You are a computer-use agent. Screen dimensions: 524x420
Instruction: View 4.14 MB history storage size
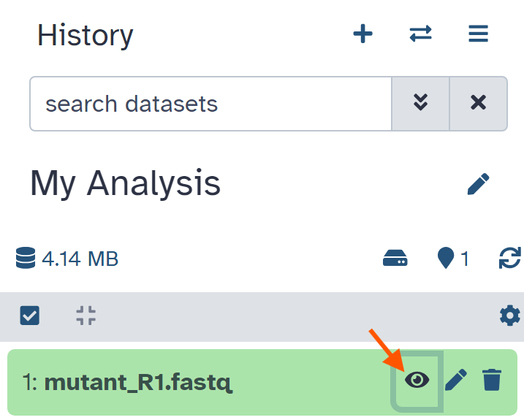(x=67, y=259)
